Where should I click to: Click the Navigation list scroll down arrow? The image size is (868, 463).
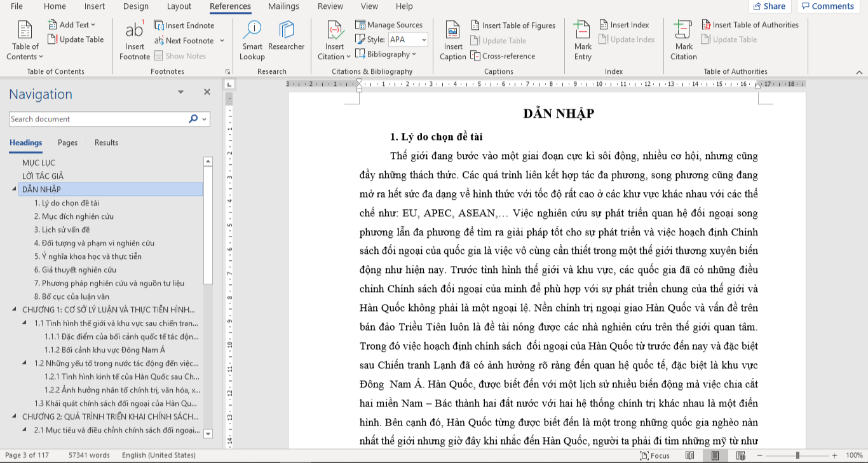208,434
